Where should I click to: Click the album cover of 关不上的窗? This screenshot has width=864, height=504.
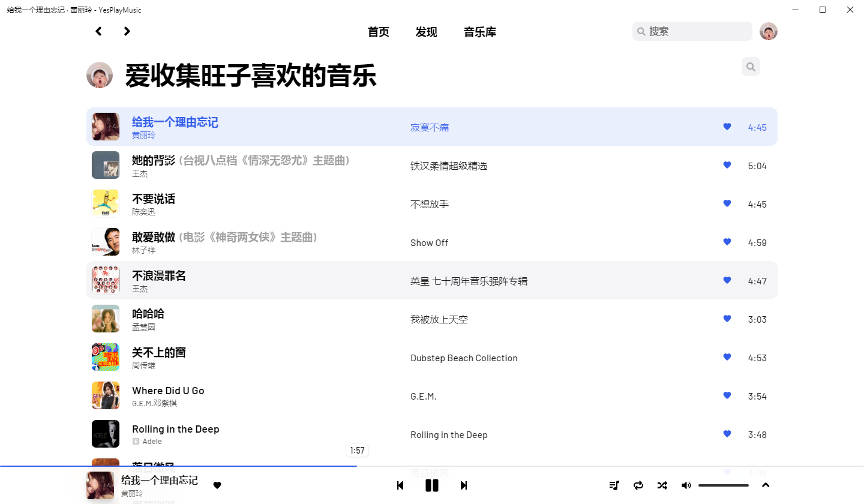106,357
